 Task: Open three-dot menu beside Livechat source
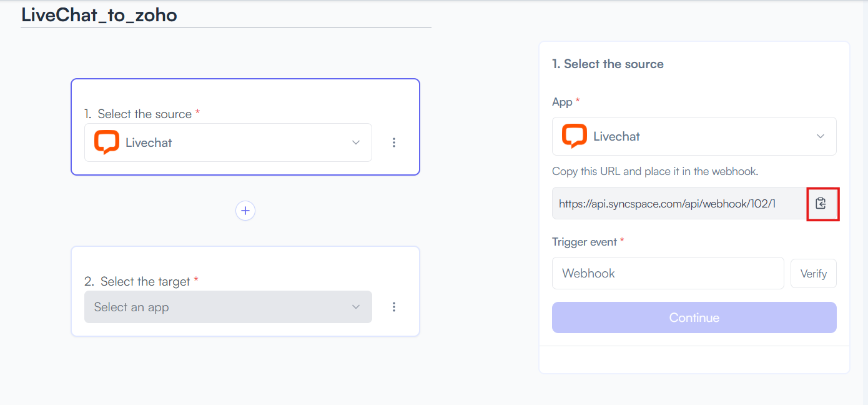click(x=394, y=142)
